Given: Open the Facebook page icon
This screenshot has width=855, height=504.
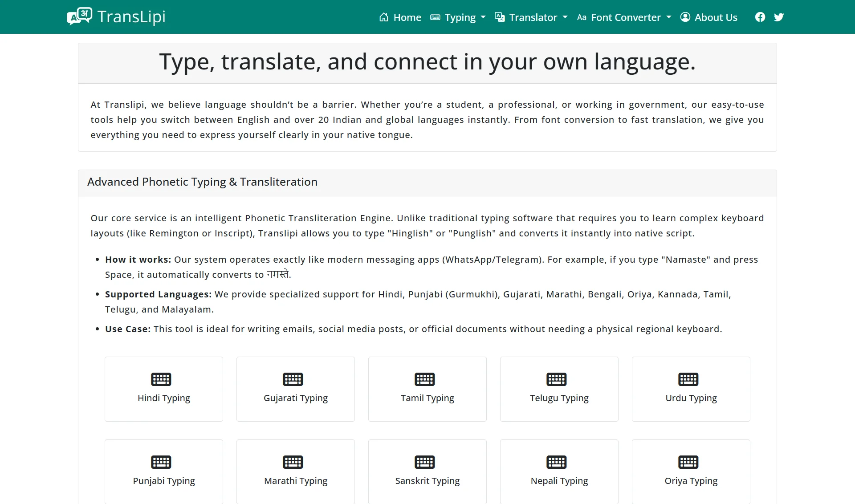Looking at the screenshot, I should 760,17.
